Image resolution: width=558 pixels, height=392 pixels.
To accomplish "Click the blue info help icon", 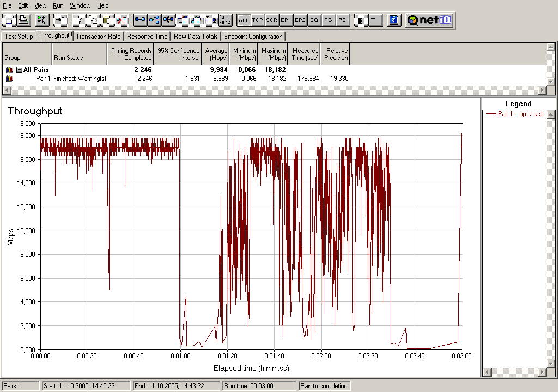I will pyautogui.click(x=394, y=20).
